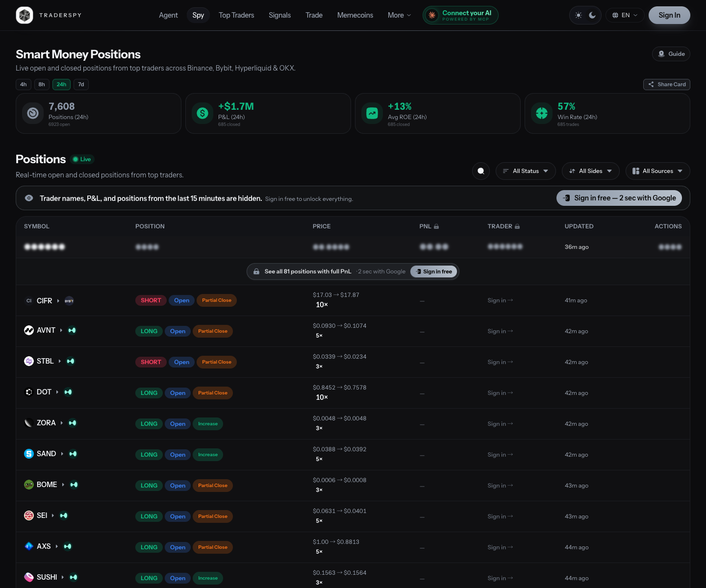Click the PNL column lock icon

436,226
